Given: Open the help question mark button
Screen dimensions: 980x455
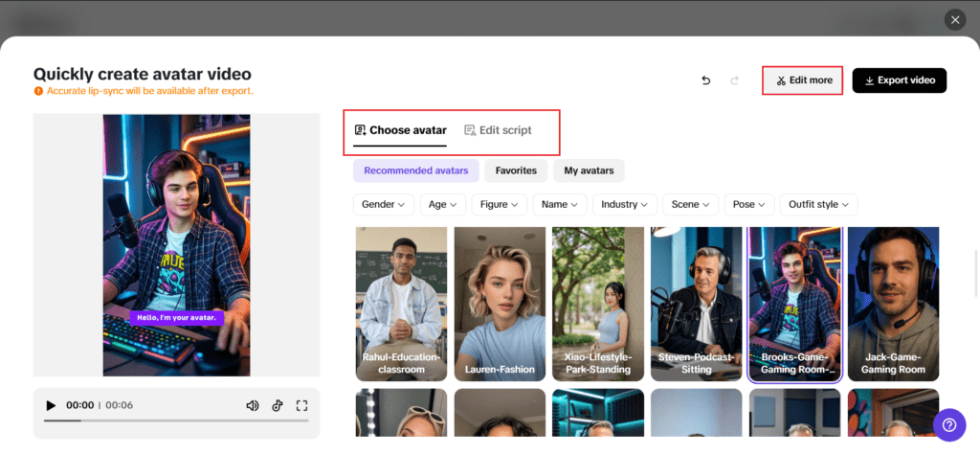Looking at the screenshot, I should tap(949, 423).
